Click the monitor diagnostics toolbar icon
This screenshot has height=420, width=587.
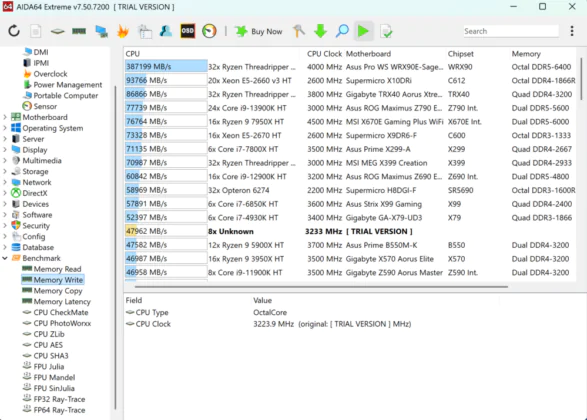click(101, 31)
